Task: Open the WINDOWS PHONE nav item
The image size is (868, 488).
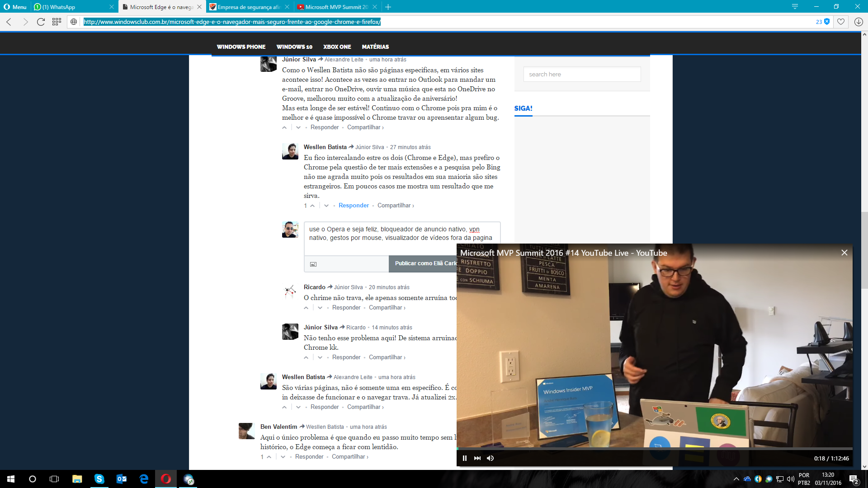Action: [x=241, y=47]
